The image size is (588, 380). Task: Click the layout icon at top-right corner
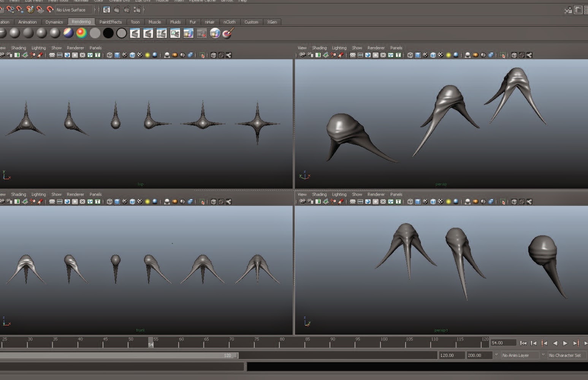click(x=578, y=10)
